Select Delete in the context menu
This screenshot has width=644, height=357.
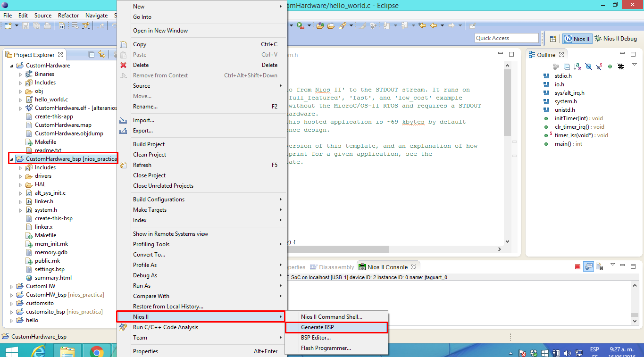tap(201, 65)
